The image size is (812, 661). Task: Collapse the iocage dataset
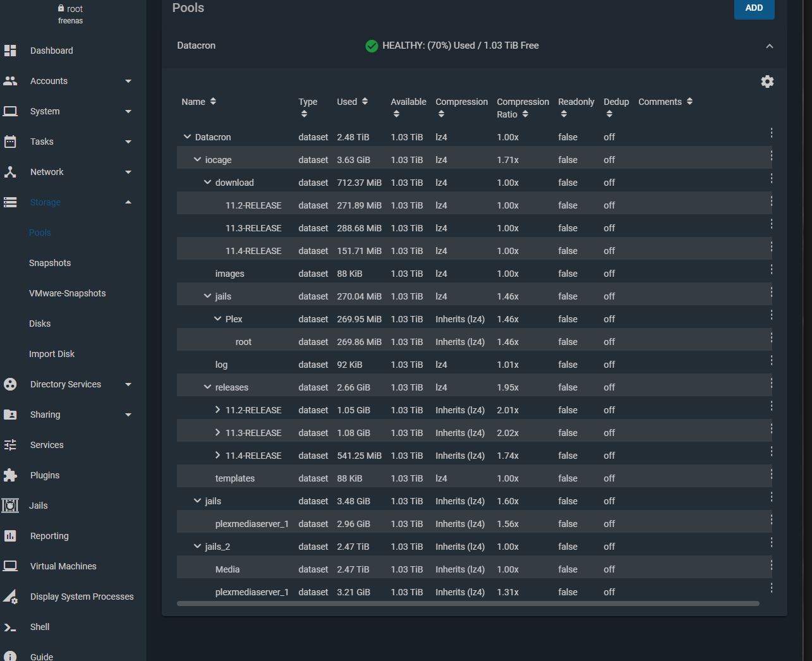[197, 159]
